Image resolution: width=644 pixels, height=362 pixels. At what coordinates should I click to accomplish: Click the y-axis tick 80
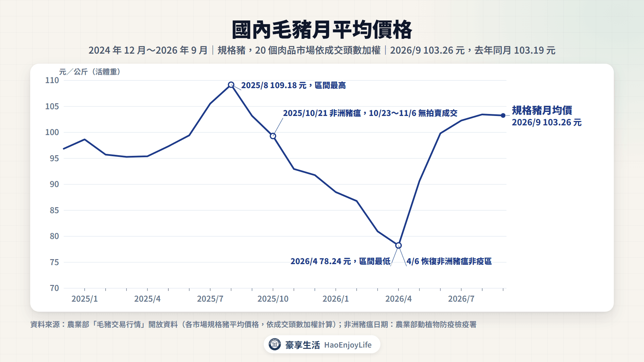coord(54,236)
